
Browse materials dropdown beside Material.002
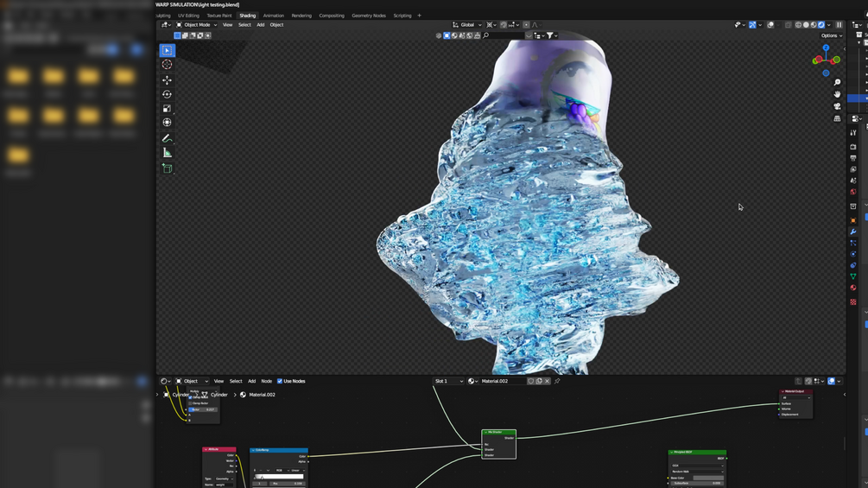[472, 381]
